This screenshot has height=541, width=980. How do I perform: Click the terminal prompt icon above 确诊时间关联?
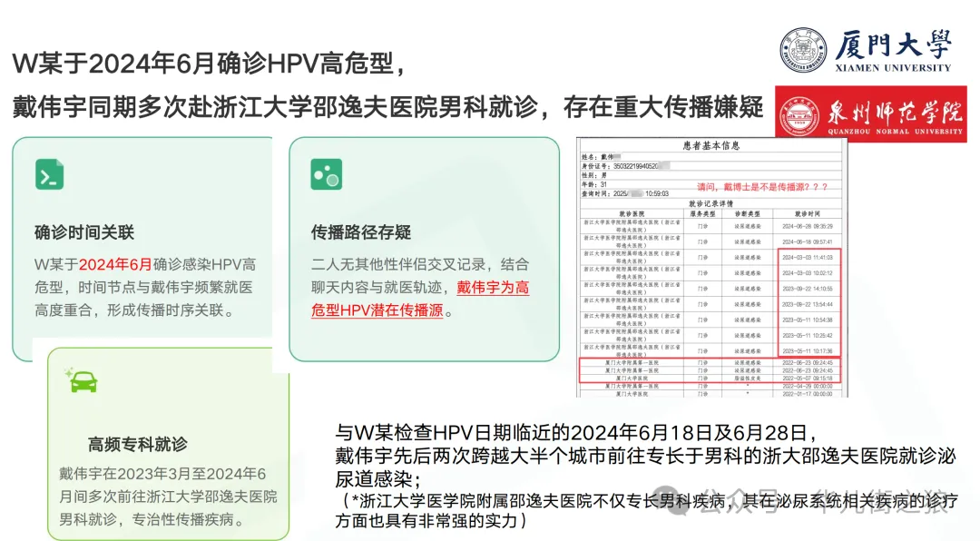[x=49, y=174]
